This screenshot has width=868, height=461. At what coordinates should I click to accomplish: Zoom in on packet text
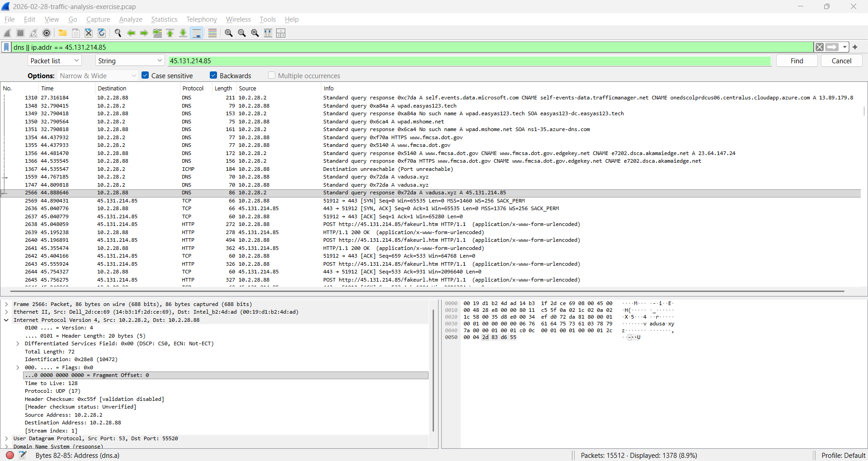coord(229,33)
